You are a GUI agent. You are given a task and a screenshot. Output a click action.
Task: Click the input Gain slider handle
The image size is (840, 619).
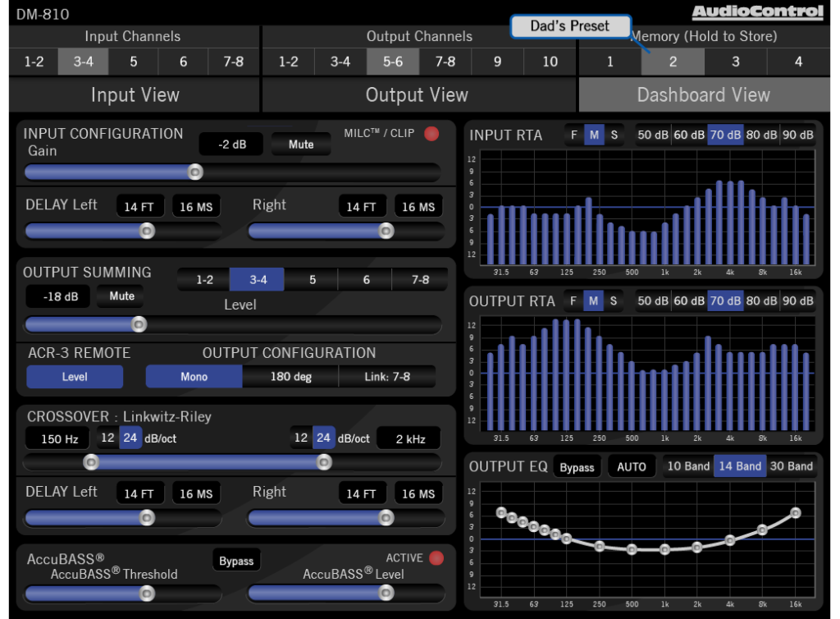[195, 172]
